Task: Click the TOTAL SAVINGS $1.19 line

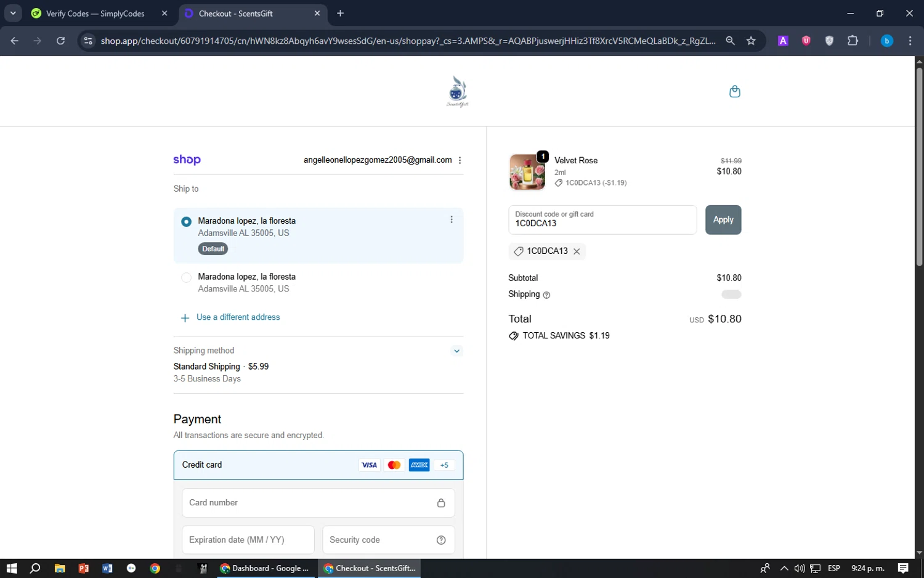Action: pos(559,336)
